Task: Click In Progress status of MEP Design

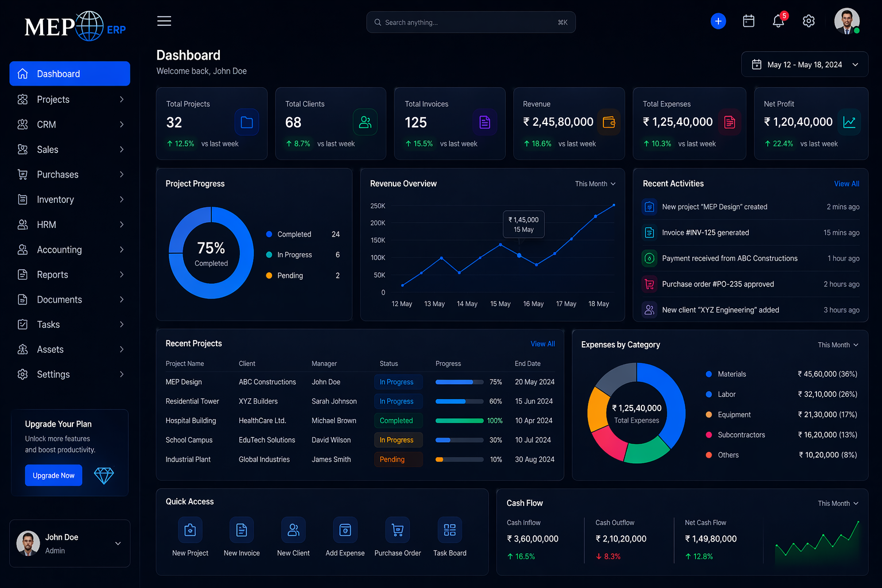Action: pyautogui.click(x=398, y=382)
